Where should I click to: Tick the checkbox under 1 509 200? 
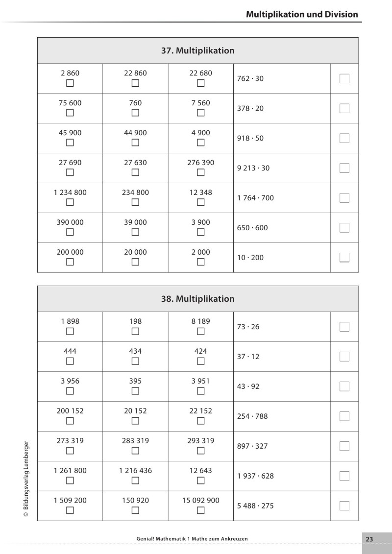point(70,511)
